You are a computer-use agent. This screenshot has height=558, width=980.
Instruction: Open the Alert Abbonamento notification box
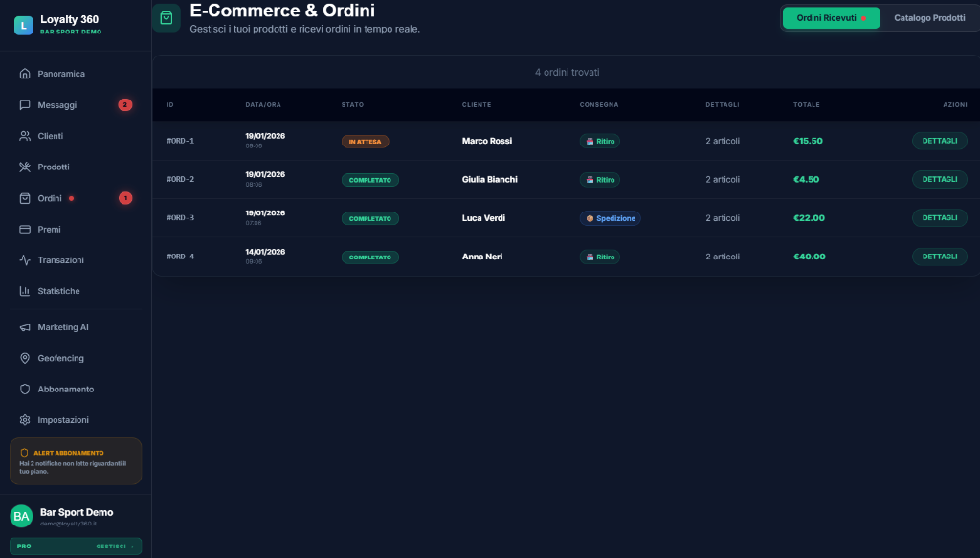(x=76, y=460)
